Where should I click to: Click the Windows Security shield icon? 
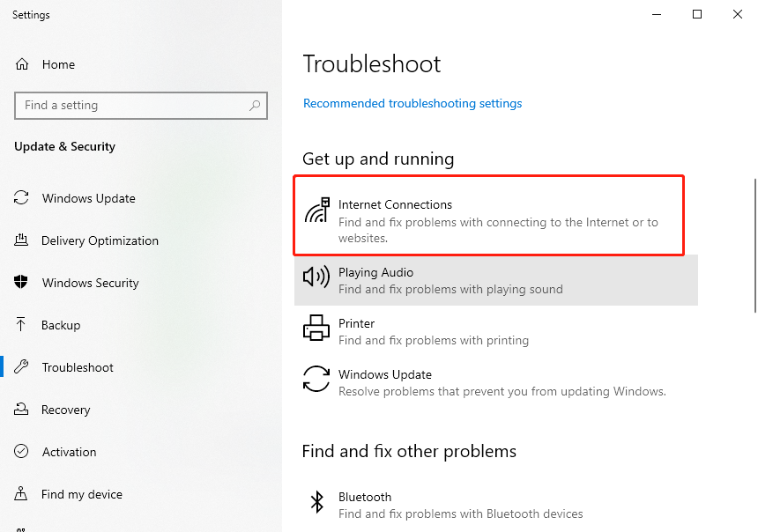[21, 282]
